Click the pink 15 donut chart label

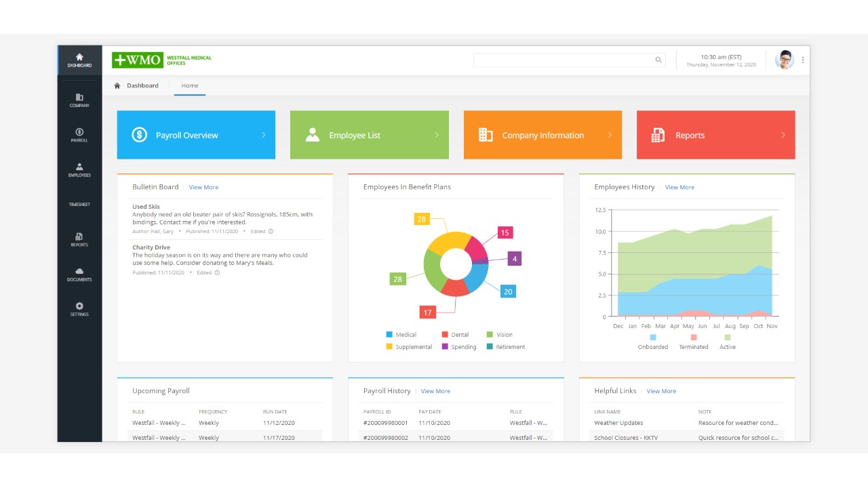[505, 232]
